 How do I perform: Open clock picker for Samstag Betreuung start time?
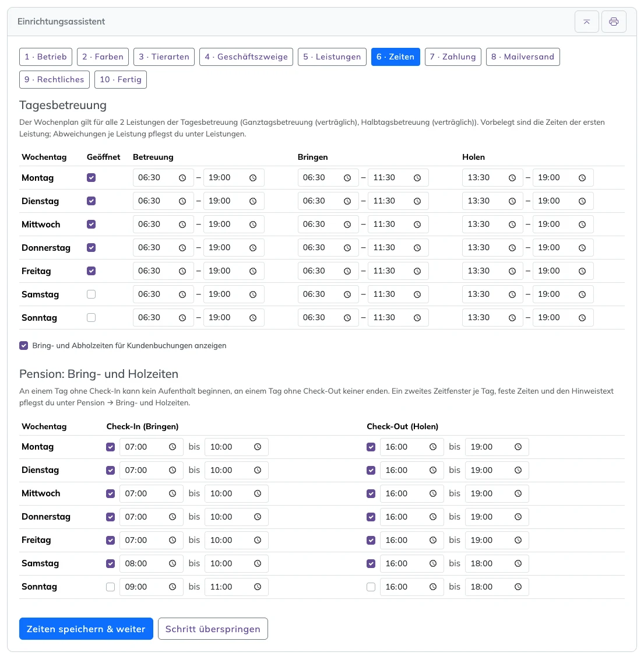click(182, 295)
